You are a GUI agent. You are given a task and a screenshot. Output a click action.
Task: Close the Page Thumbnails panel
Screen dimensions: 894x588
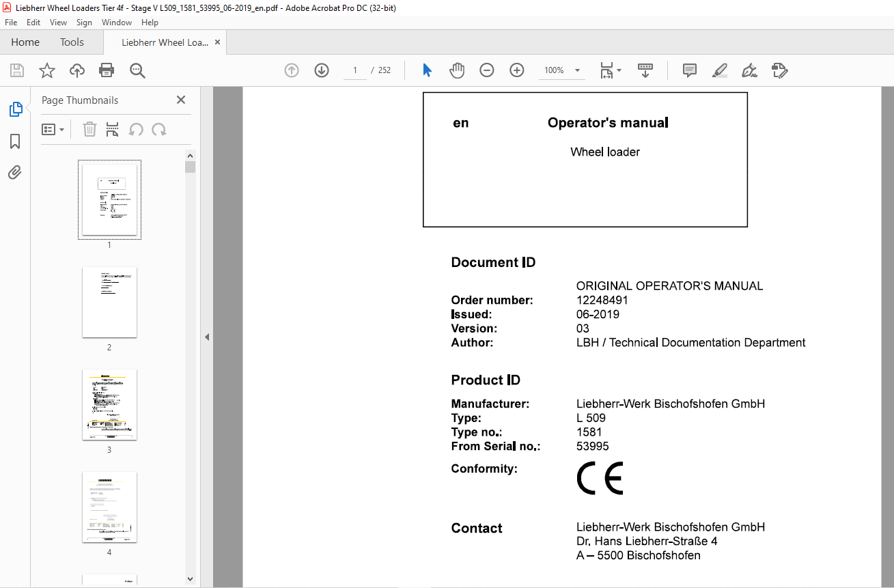181,100
